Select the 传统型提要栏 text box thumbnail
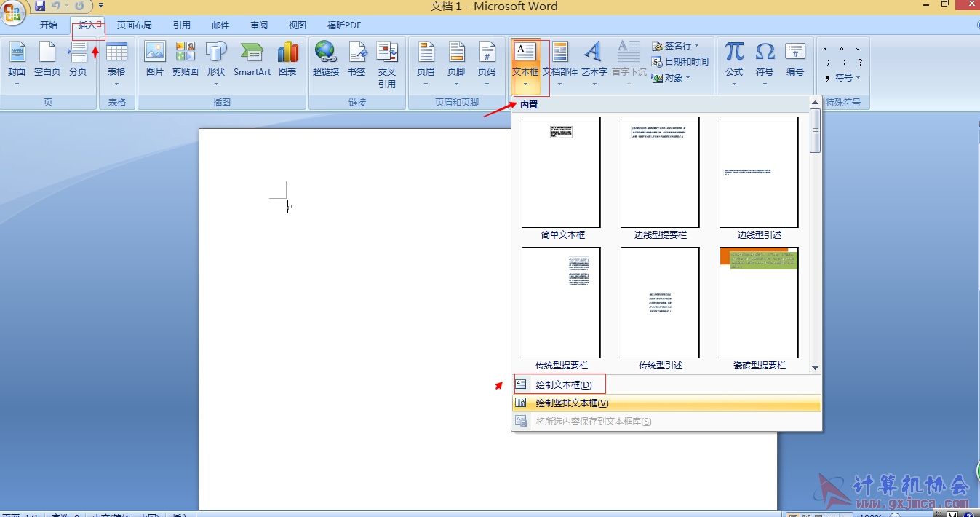The image size is (980, 517). coord(561,302)
